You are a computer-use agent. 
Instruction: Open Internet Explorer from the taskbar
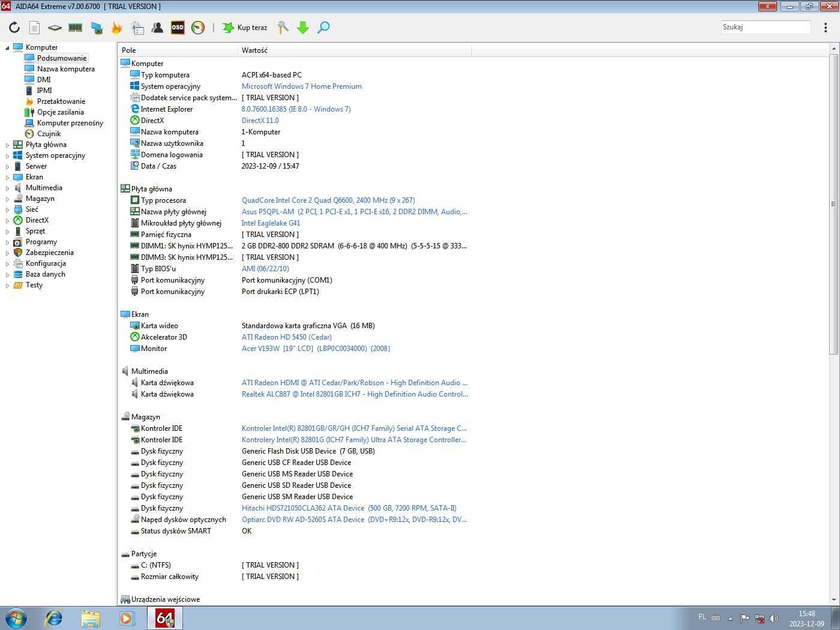coord(54,618)
